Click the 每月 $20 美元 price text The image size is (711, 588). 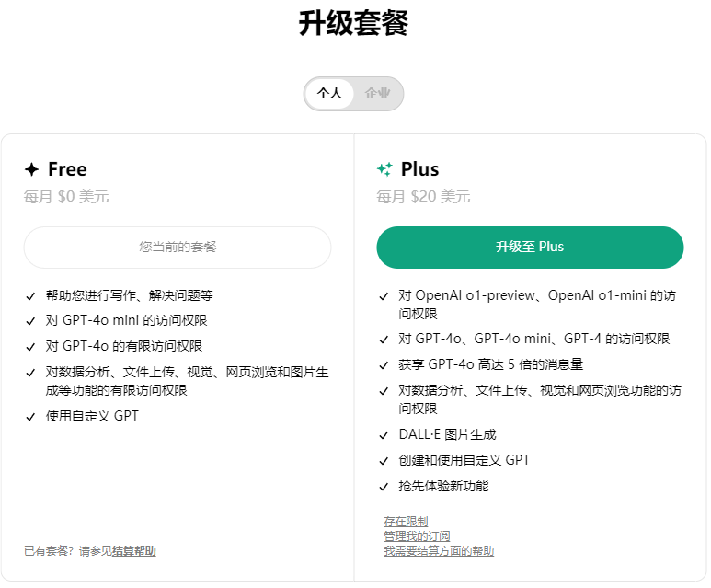[423, 196]
